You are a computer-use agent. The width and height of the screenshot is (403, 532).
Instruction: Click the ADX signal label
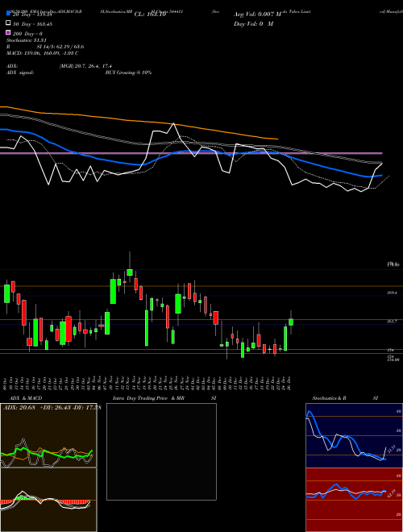click(x=20, y=73)
